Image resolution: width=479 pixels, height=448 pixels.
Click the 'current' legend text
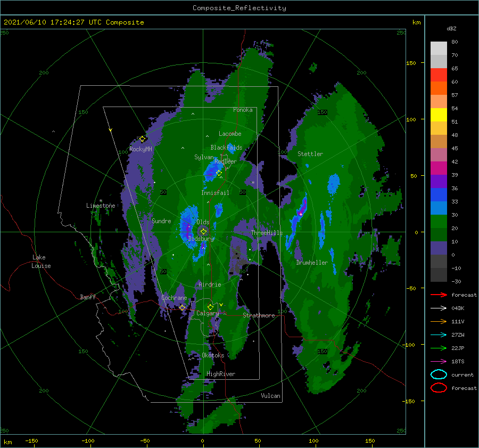(463, 375)
